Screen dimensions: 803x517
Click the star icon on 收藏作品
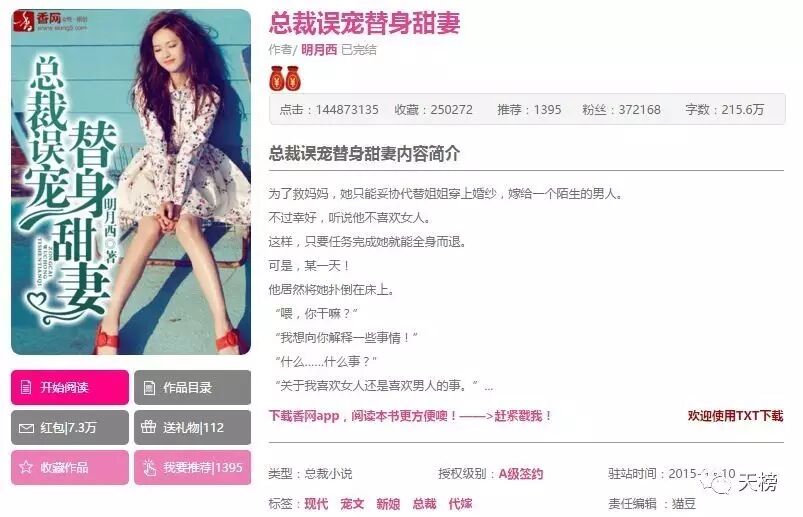pos(26,467)
